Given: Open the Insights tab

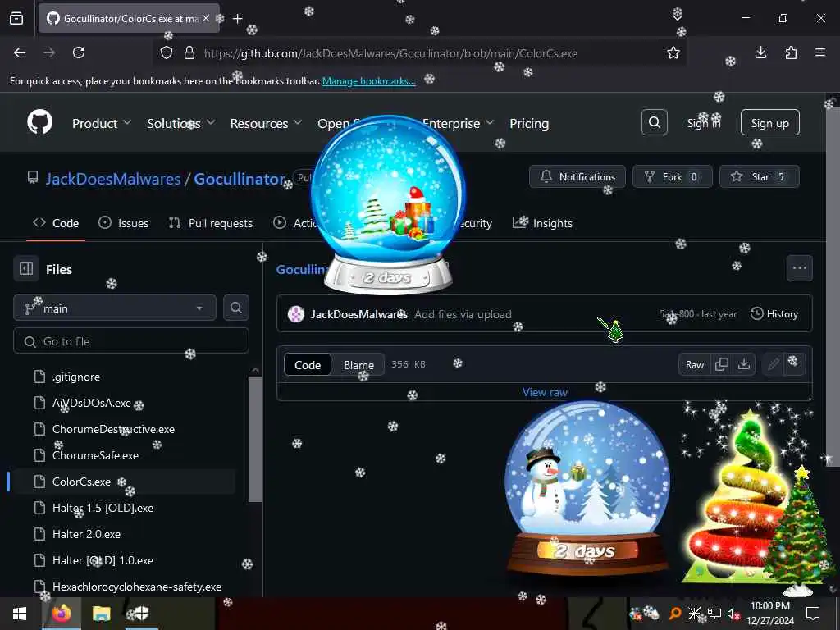Looking at the screenshot, I should tap(543, 223).
